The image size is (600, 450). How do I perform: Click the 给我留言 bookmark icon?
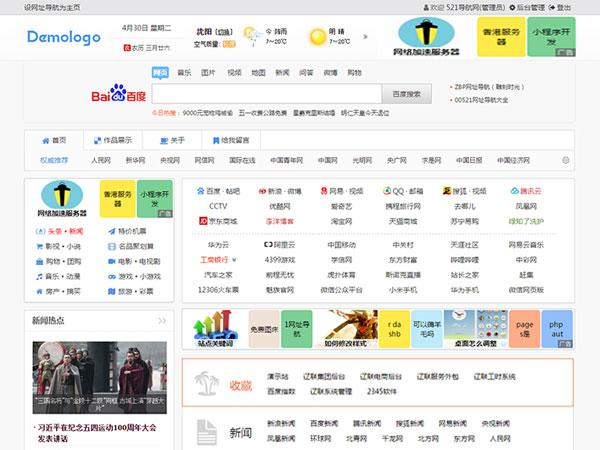click(216, 141)
